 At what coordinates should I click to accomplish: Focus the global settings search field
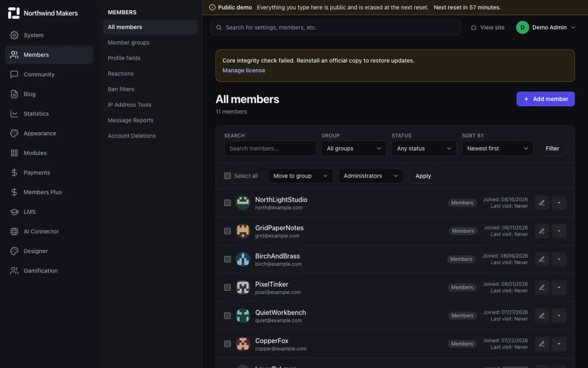pyautogui.click(x=336, y=28)
